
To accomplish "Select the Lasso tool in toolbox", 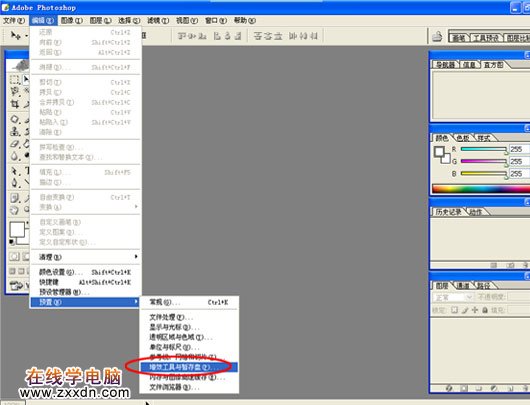I will pyautogui.click(x=15, y=91).
